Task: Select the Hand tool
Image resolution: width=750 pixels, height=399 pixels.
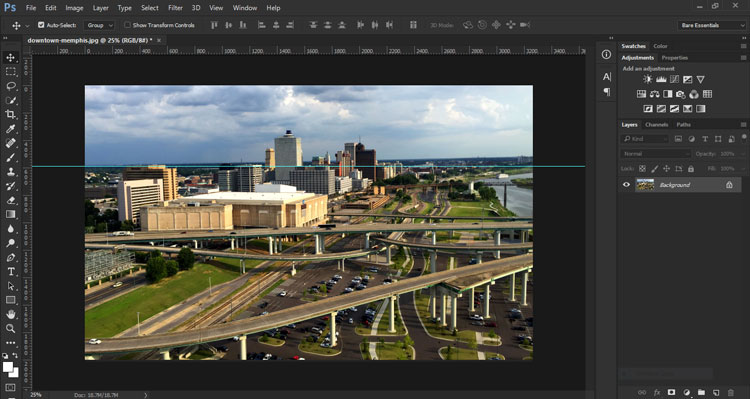Action: click(11, 314)
